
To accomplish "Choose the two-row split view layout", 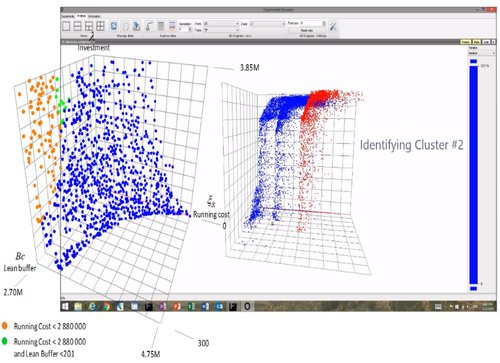I will click(77, 26).
